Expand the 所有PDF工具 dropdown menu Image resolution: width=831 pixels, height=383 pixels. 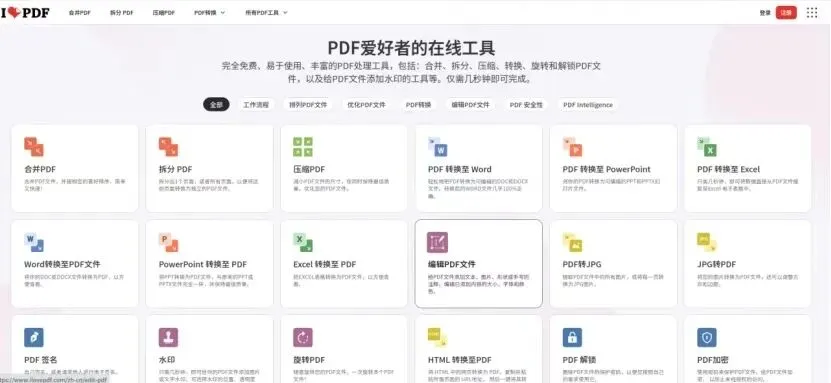[x=267, y=13]
